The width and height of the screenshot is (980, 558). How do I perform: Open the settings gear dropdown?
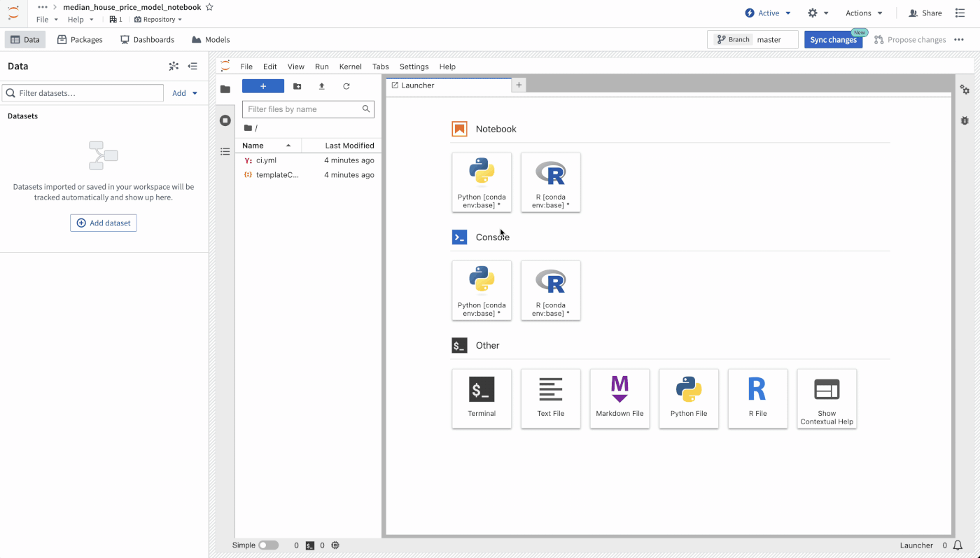818,13
